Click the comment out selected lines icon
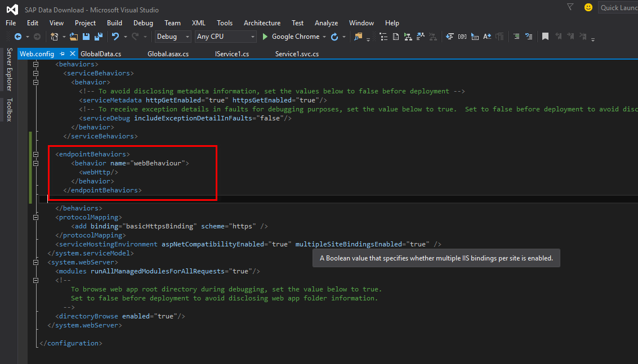 click(x=516, y=37)
